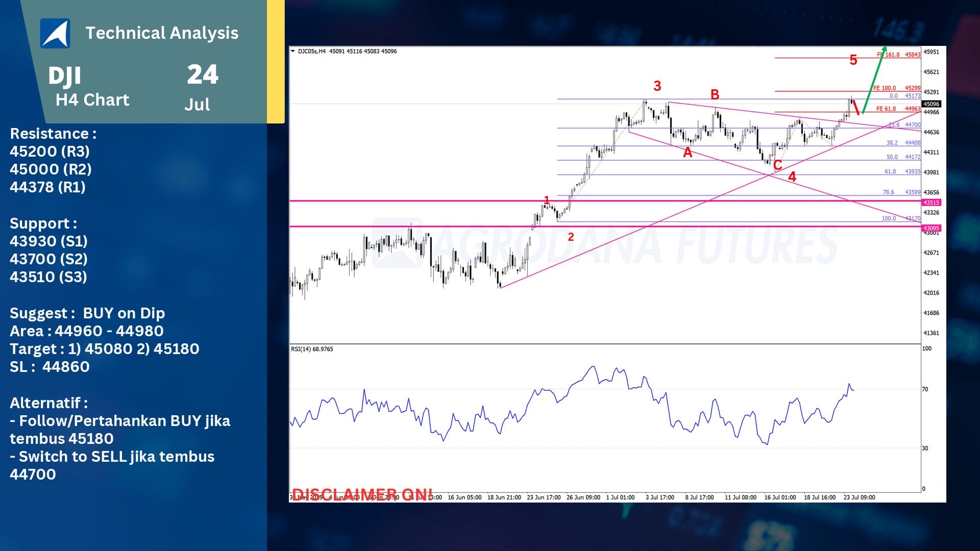Image resolution: width=980 pixels, height=551 pixels.
Task: Click the Agrodana arrow logo icon
Action: (x=55, y=33)
